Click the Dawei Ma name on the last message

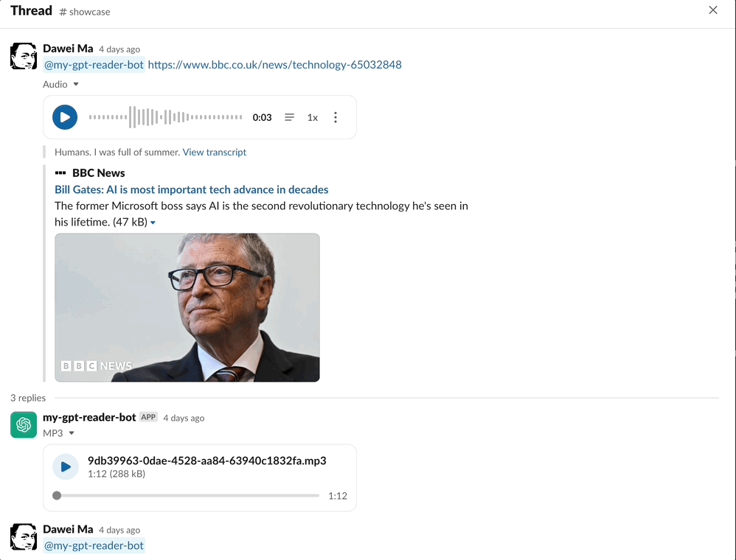68,529
